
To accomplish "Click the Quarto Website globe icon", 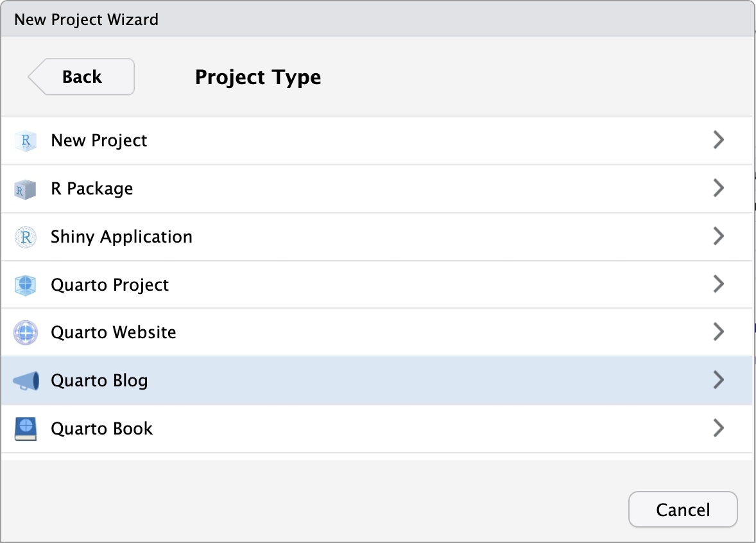I will pos(26,332).
